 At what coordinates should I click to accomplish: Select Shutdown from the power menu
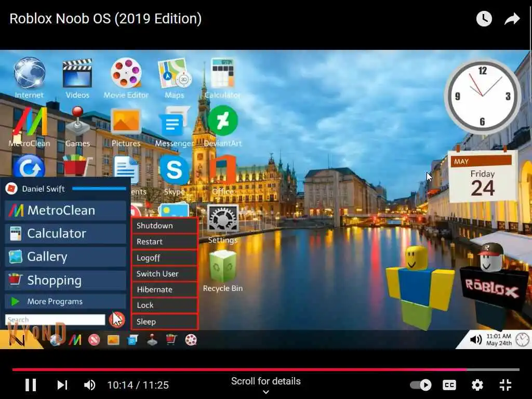164,225
